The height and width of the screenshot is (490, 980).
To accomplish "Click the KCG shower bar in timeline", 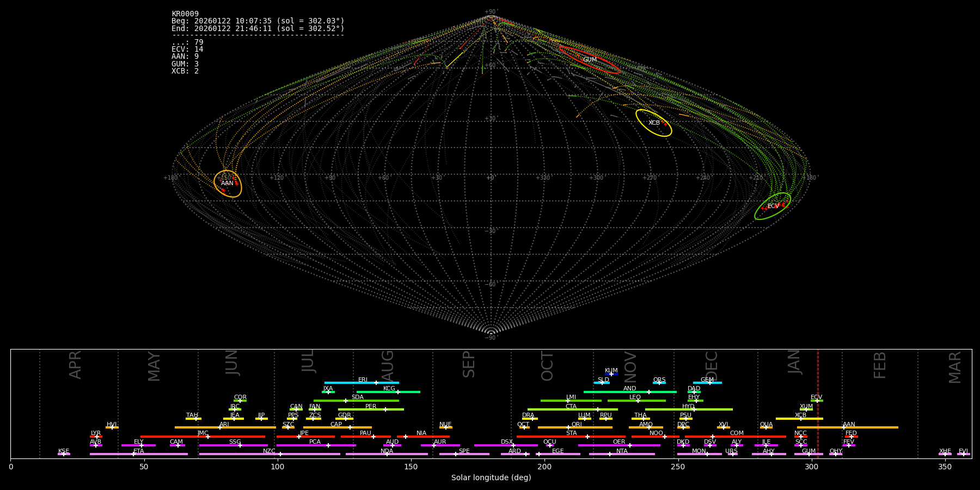I will [x=388, y=392].
